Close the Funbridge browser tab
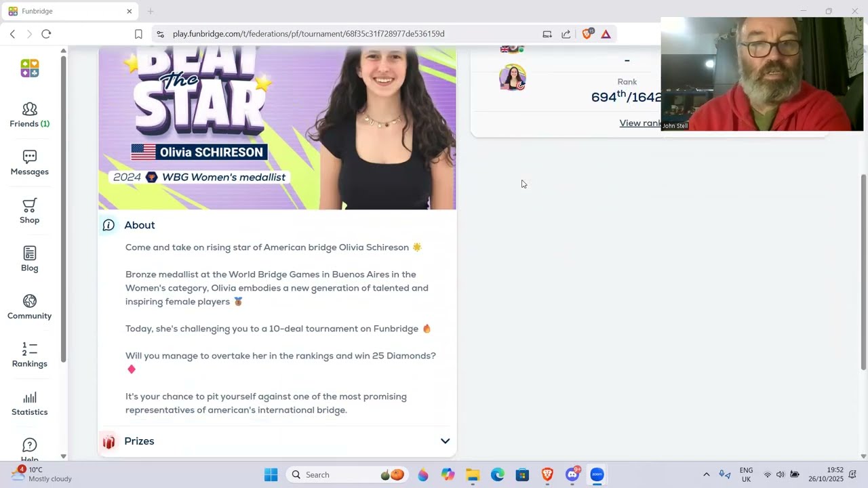The width and height of the screenshot is (868, 488). (x=130, y=12)
